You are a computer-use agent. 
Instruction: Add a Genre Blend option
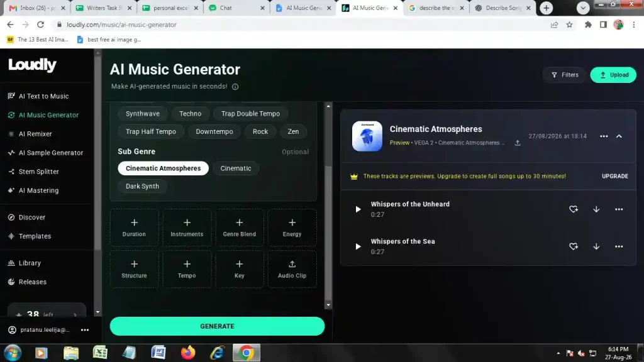pos(240,228)
